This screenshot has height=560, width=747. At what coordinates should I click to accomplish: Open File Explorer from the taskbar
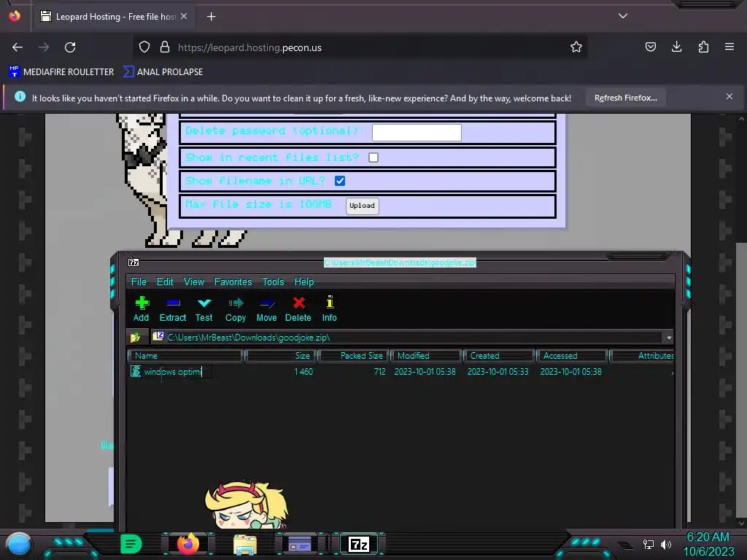click(245, 544)
